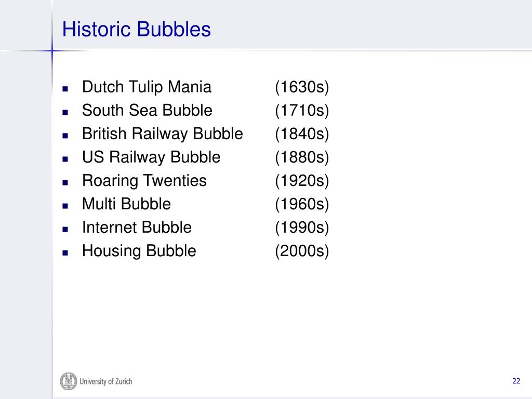The height and width of the screenshot is (399, 532).
Task: Click the bullet before US Railway Bubble
Action: coord(65,159)
